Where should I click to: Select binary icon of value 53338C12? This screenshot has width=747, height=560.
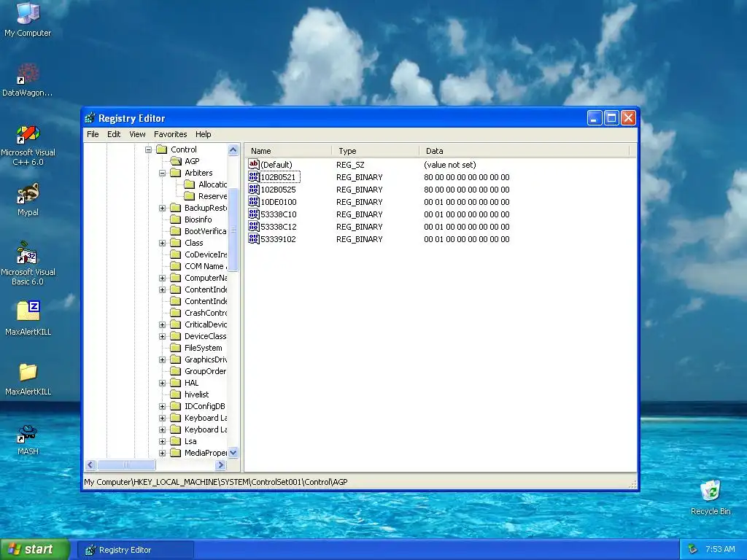[253, 226]
